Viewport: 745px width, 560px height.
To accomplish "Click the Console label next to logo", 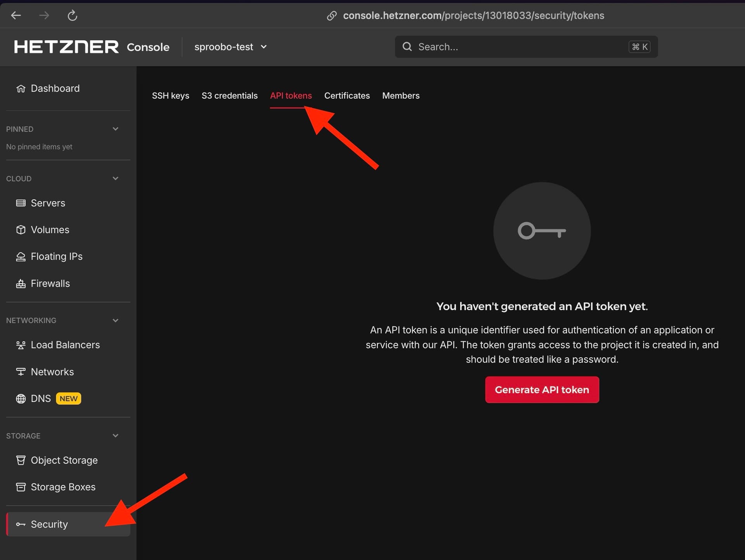I will tap(148, 47).
